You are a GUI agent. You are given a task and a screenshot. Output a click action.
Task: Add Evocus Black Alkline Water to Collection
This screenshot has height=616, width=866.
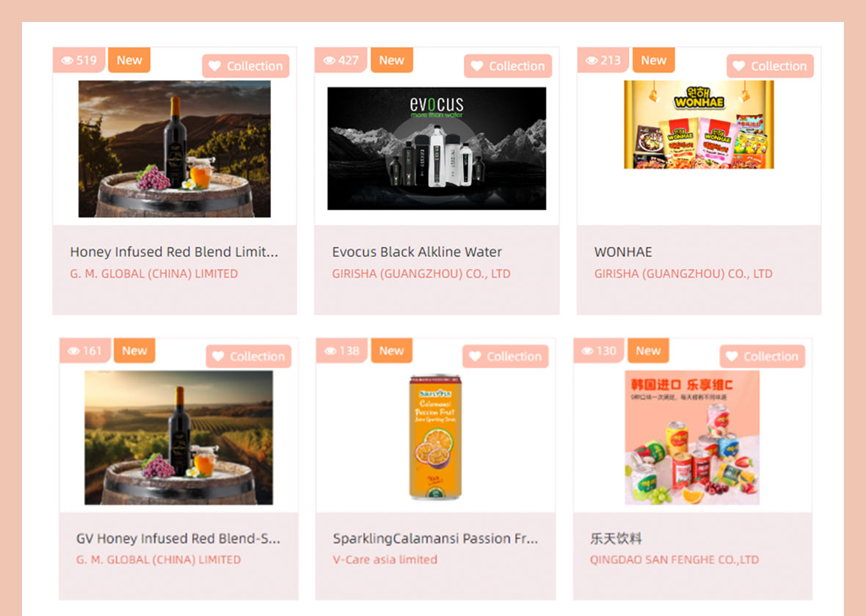[x=508, y=66]
